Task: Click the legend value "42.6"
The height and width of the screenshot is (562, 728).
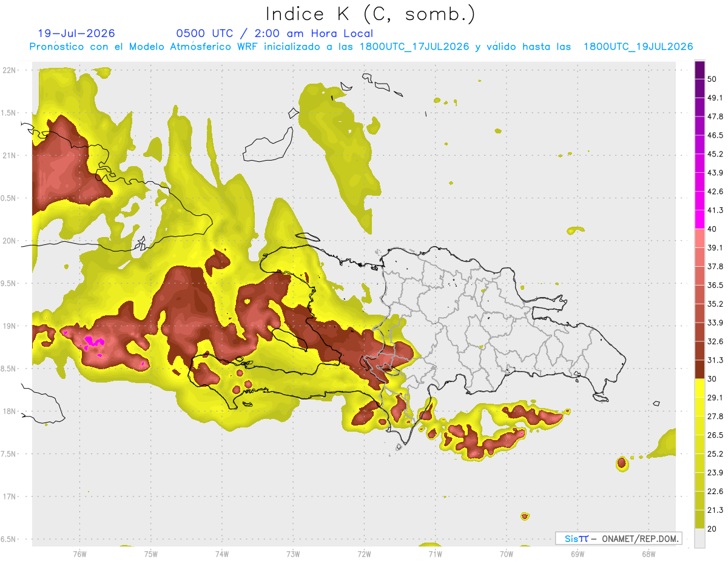Action: pos(715,192)
